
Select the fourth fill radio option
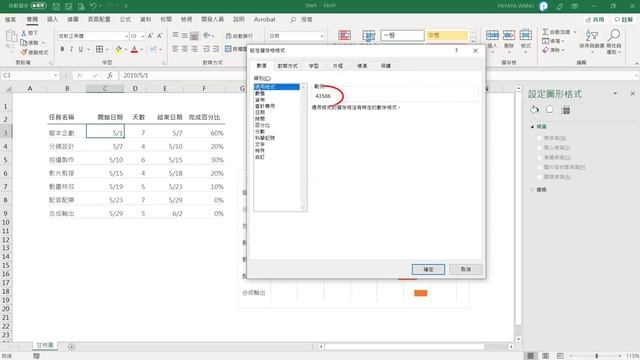[x=540, y=167]
